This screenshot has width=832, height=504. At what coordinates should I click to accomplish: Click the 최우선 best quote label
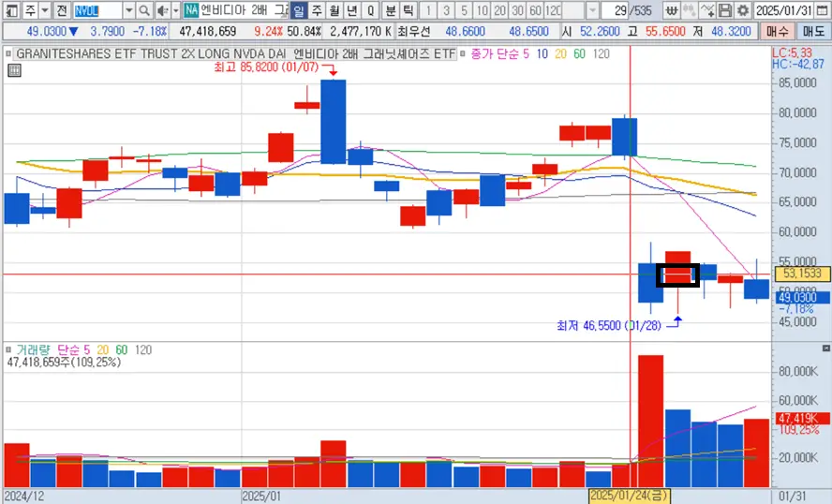point(413,31)
